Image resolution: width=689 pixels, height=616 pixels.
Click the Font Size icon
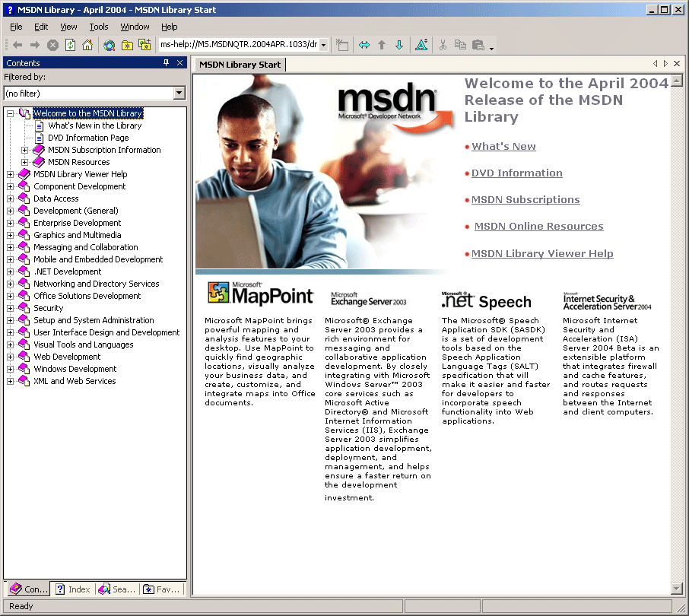[421, 45]
